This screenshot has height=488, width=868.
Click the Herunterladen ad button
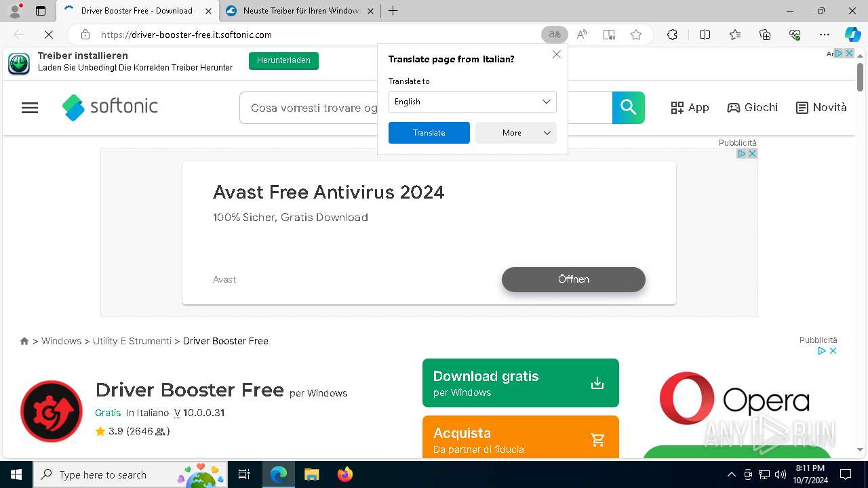[283, 60]
